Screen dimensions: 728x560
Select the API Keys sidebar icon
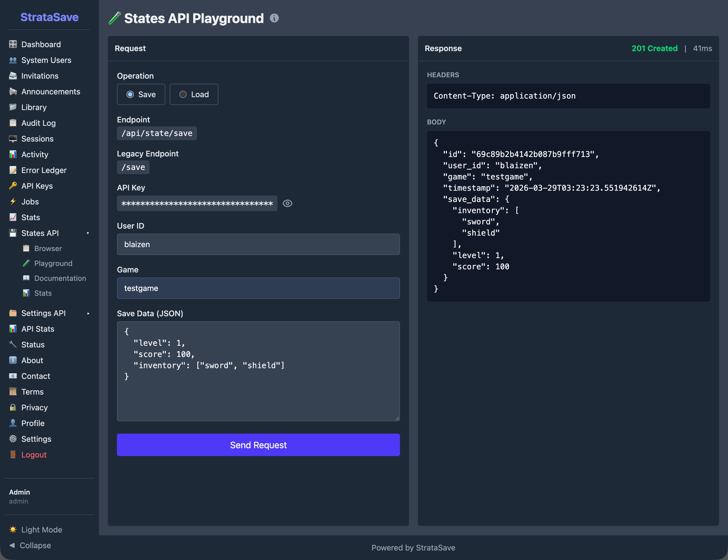[13, 186]
